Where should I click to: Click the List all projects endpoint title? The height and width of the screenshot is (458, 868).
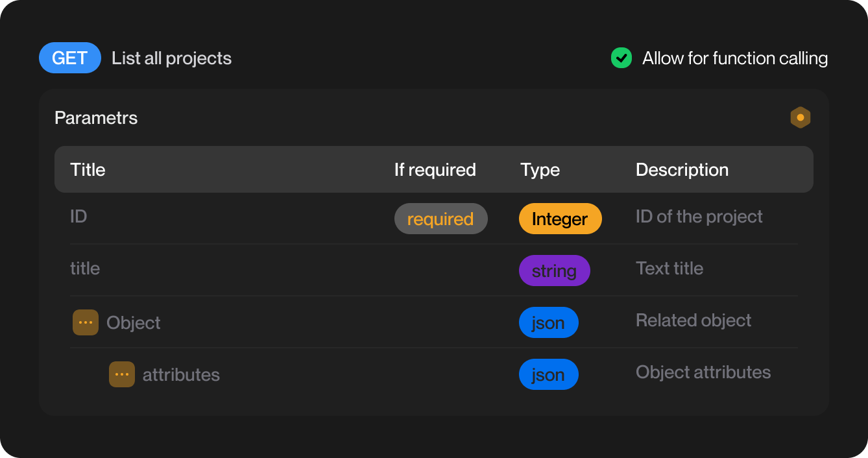coord(171,58)
